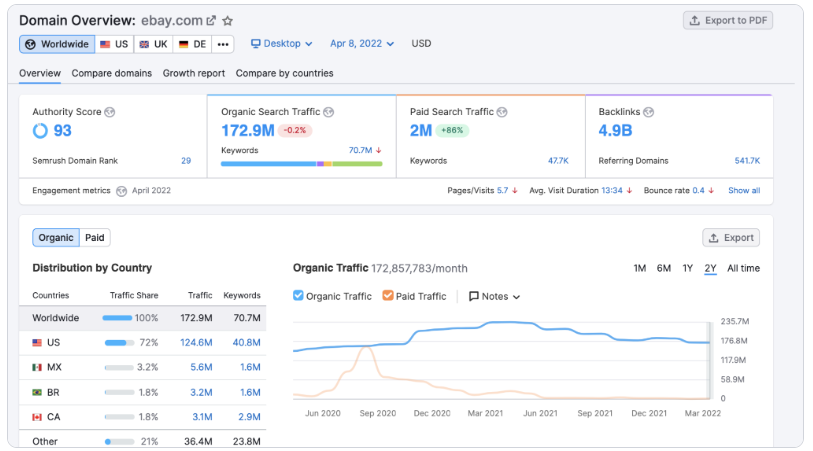
Task: Open BR traffic value 3.2M
Action: 201,392
